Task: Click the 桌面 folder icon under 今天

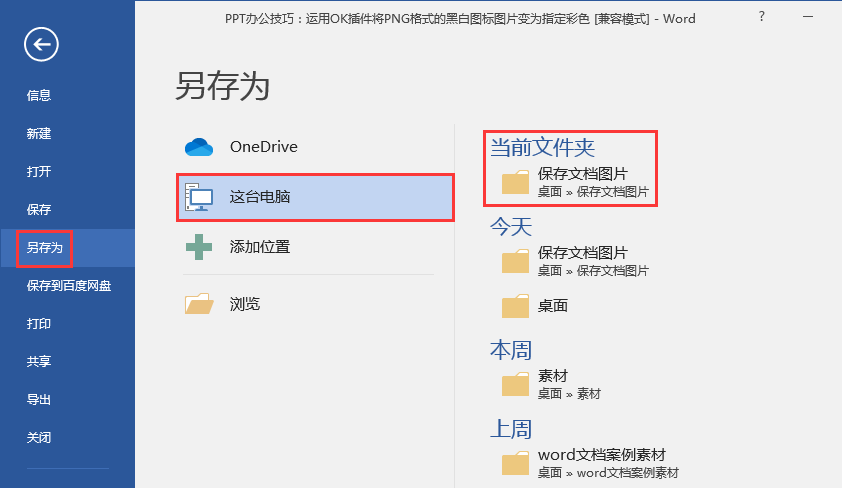Action: (x=516, y=306)
